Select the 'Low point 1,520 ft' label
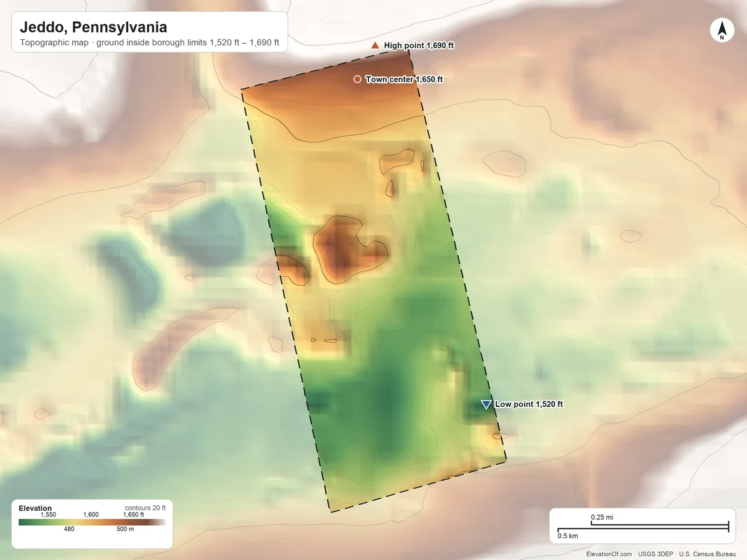 pos(529,404)
